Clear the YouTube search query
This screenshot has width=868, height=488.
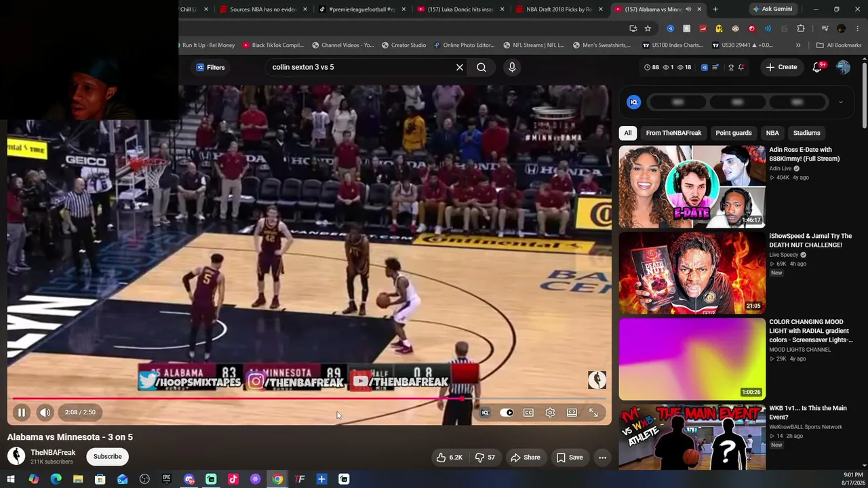point(460,67)
